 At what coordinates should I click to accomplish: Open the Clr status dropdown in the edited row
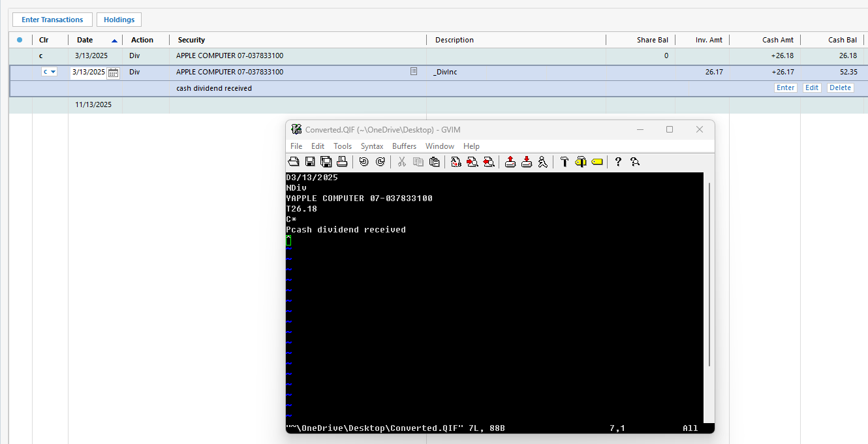point(50,72)
